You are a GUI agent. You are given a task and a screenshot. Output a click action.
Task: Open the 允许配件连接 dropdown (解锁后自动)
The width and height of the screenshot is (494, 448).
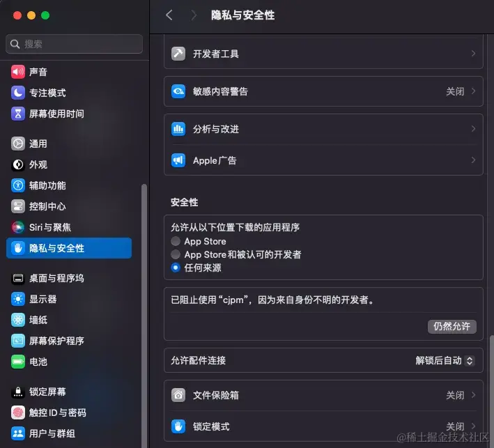(445, 360)
